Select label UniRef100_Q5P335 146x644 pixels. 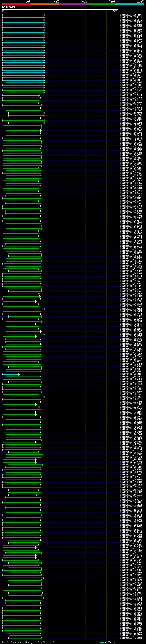131,301
